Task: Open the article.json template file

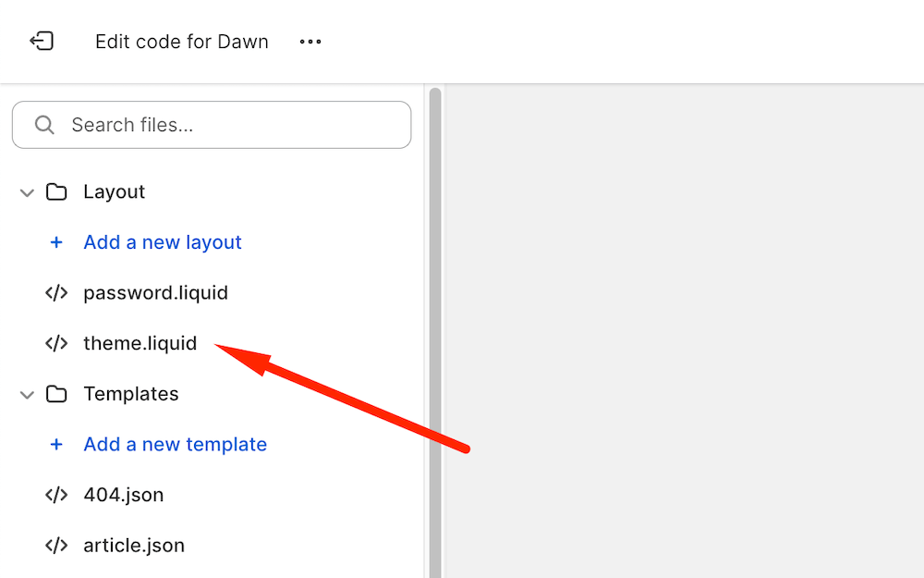Action: (134, 546)
